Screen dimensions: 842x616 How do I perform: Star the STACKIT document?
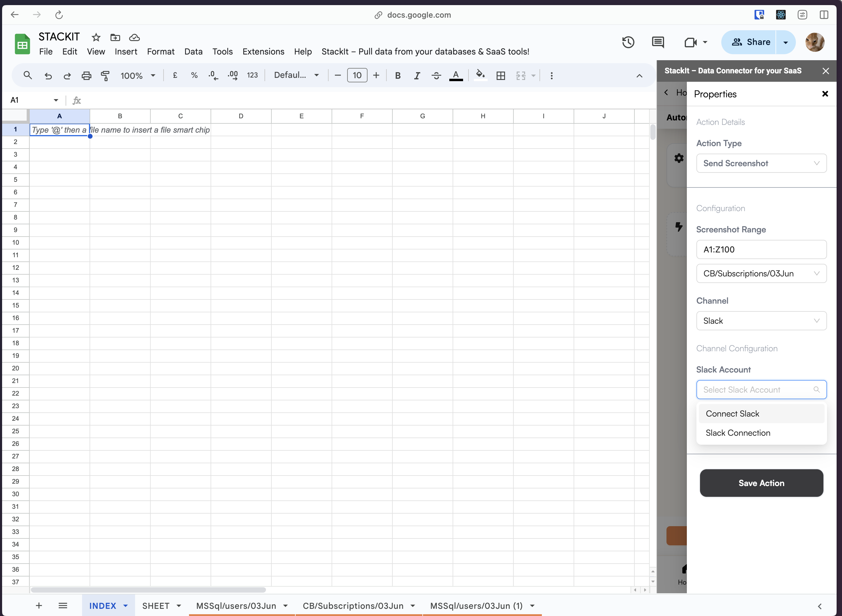tap(96, 37)
